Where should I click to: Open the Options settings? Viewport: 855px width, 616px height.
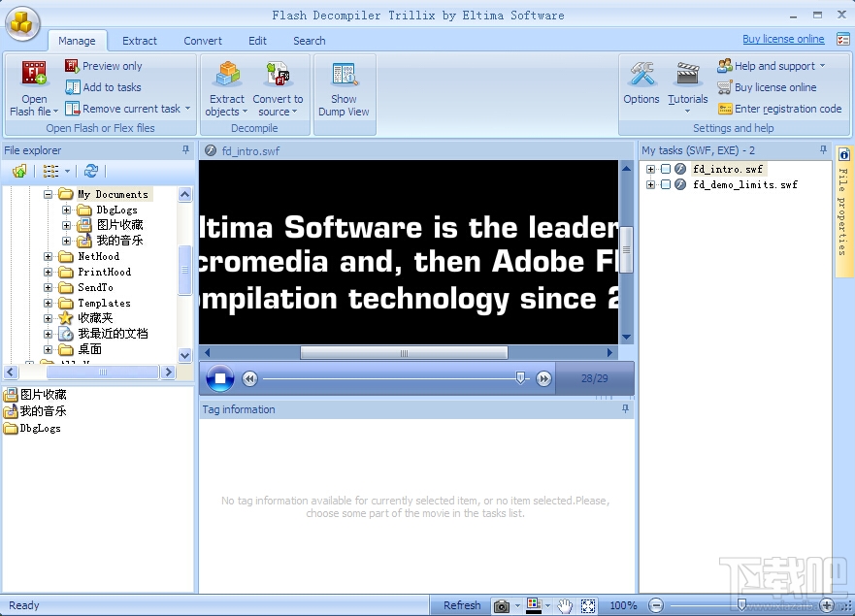coord(641,83)
